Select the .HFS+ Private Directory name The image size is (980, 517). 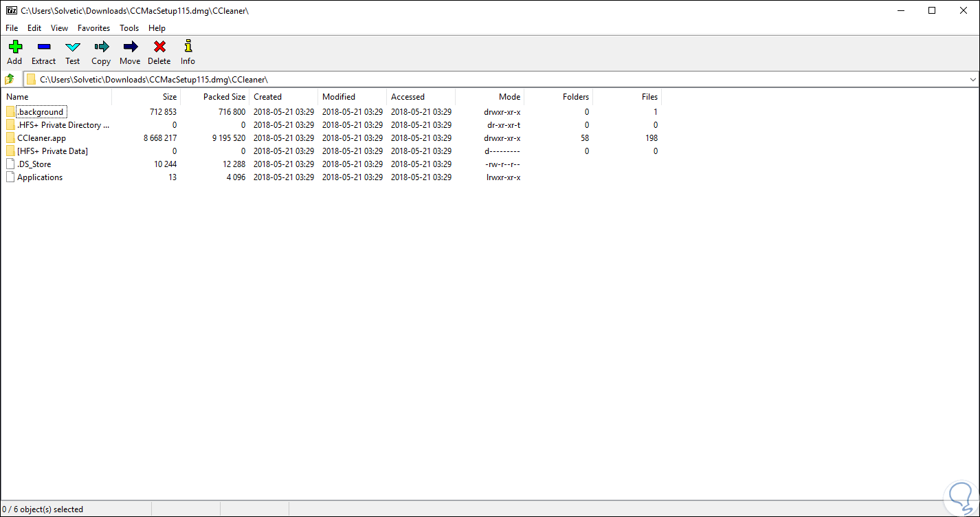coord(63,125)
